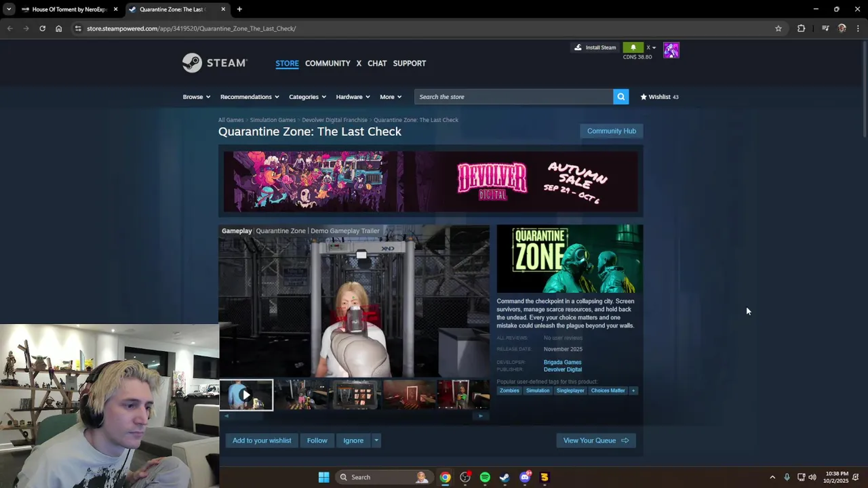Viewport: 868px width, 488px height.
Task: Open the media control icon in toolbar
Action: pyautogui.click(x=825, y=28)
